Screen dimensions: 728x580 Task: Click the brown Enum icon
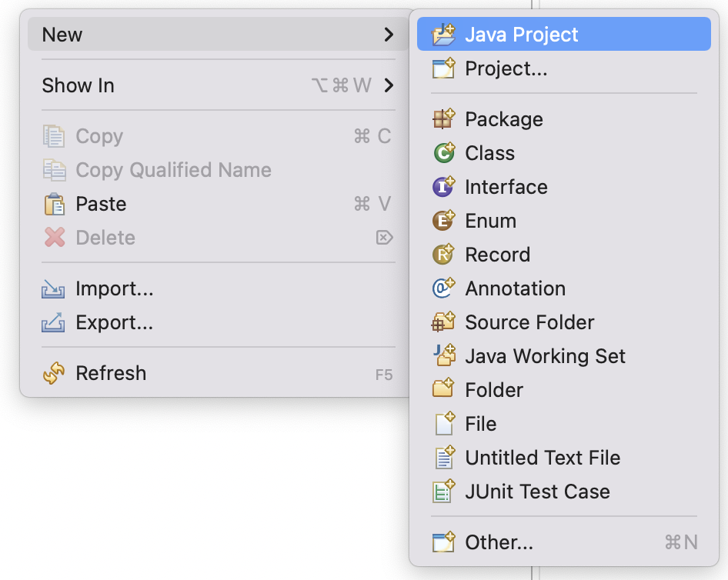click(443, 221)
